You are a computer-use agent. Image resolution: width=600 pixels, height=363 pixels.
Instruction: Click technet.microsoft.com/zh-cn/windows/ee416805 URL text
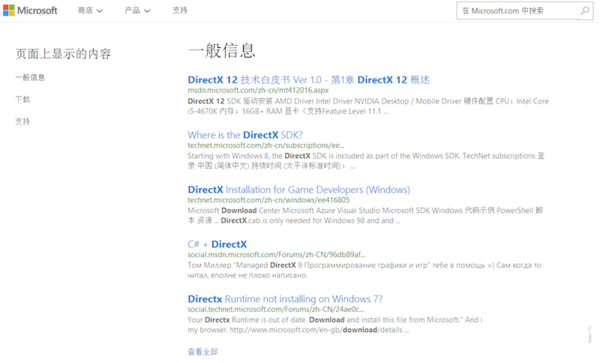tap(268, 200)
